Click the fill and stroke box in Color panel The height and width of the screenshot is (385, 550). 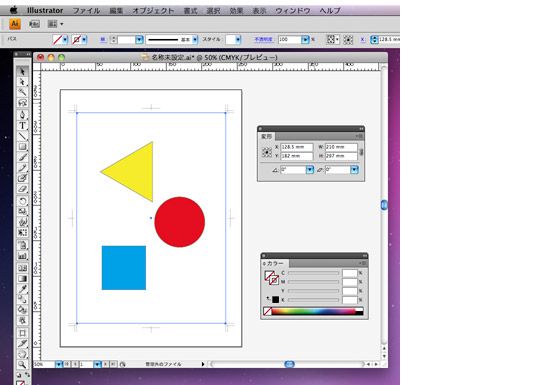click(x=271, y=278)
